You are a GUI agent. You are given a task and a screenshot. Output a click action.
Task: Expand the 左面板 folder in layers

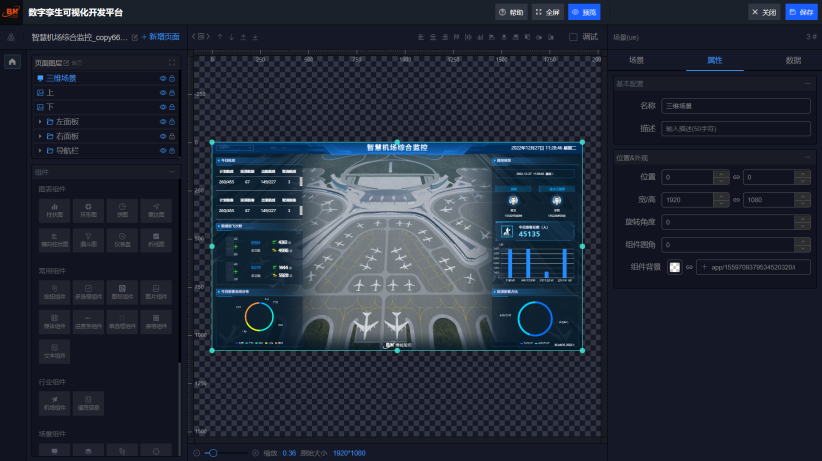pyautogui.click(x=40, y=122)
